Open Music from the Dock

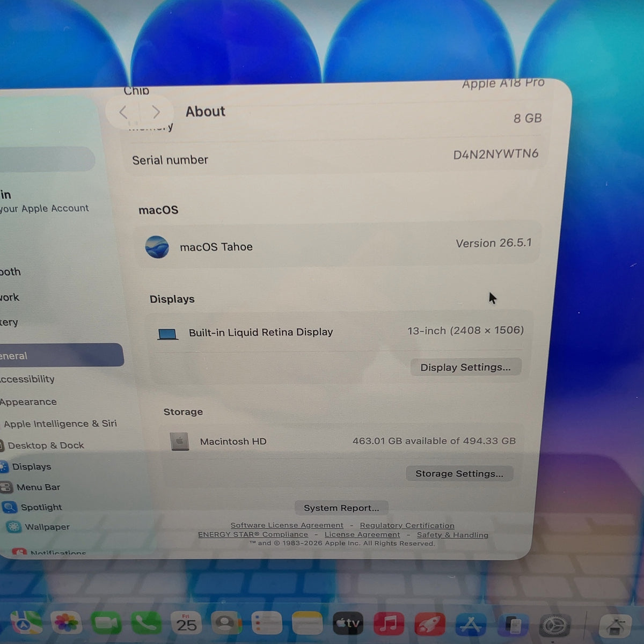pos(389,624)
